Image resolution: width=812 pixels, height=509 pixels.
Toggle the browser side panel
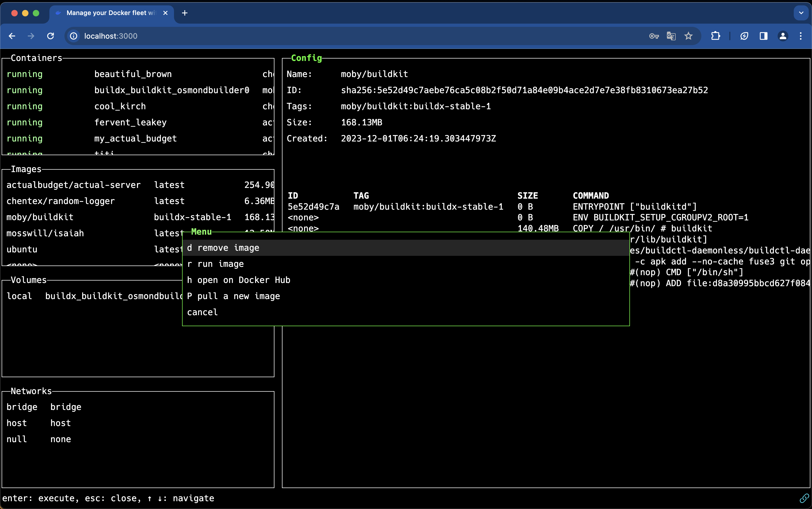(763, 36)
